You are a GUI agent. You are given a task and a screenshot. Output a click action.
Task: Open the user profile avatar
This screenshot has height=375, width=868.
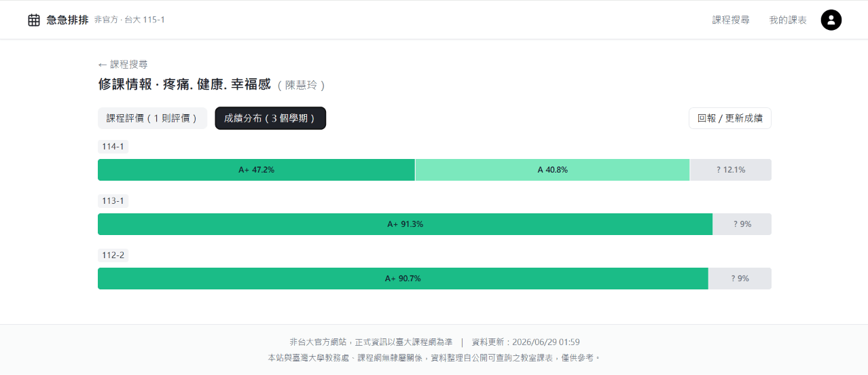(831, 20)
